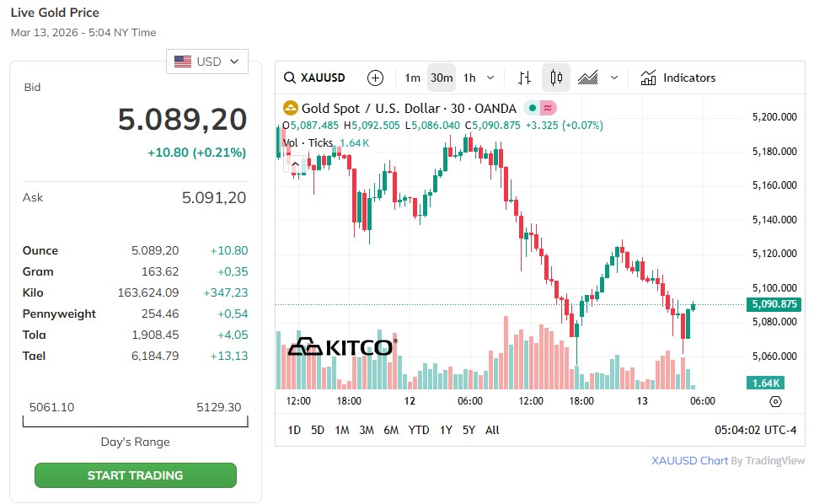The image size is (814, 504).
Task: Click the START TRADING button
Action: pos(135,475)
